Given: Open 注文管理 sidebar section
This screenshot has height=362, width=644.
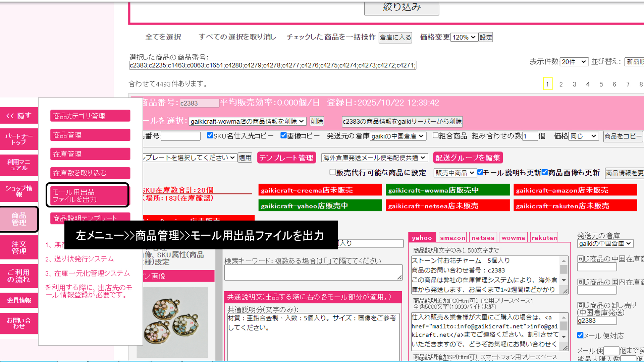Looking at the screenshot, I should (19, 247).
